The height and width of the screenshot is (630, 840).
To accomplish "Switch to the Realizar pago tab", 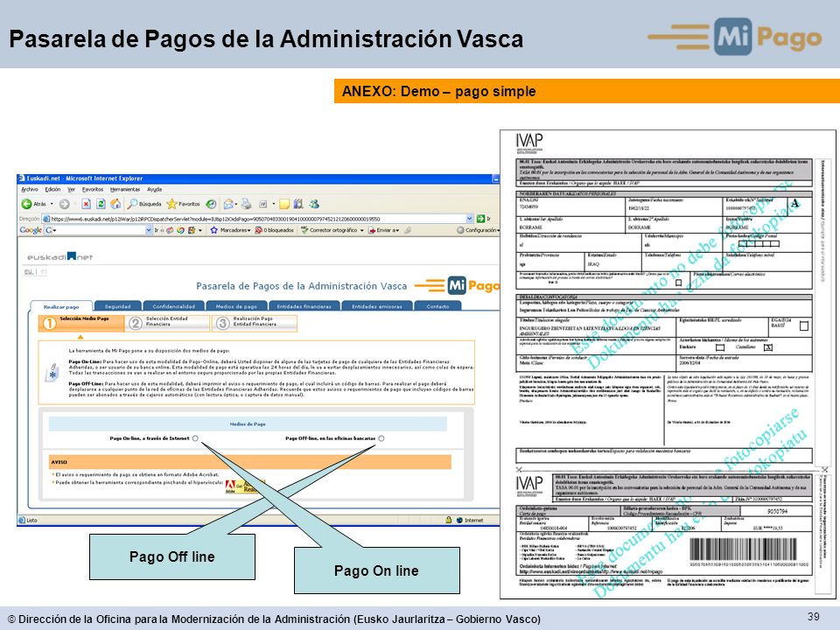I will [60, 306].
